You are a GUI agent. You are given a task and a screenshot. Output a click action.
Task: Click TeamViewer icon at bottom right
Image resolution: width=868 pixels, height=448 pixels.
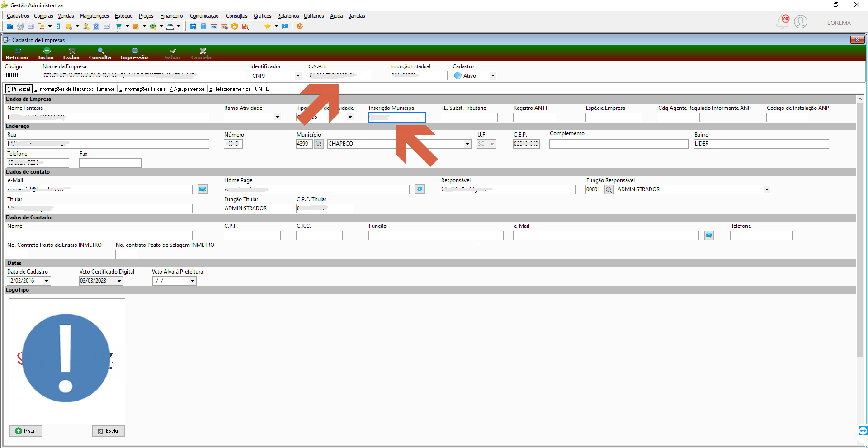pyautogui.click(x=863, y=430)
